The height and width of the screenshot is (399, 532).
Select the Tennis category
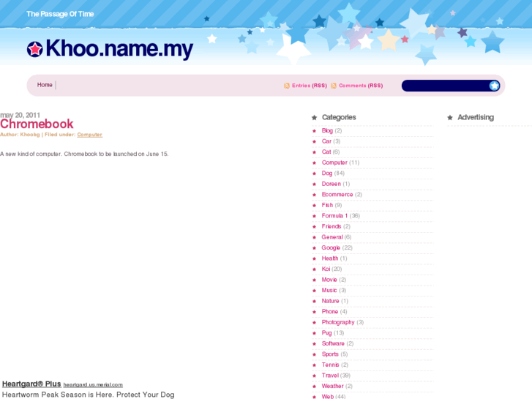click(330, 365)
